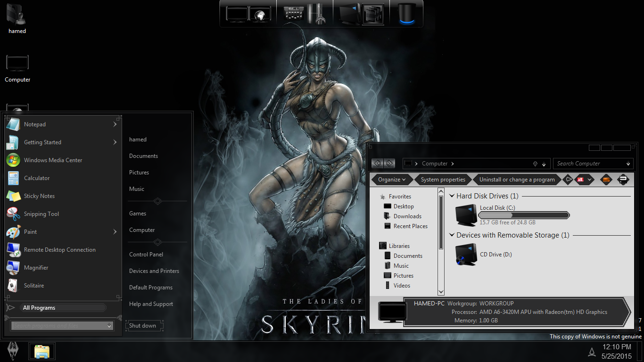Launch the Snipping Tool

(42, 214)
